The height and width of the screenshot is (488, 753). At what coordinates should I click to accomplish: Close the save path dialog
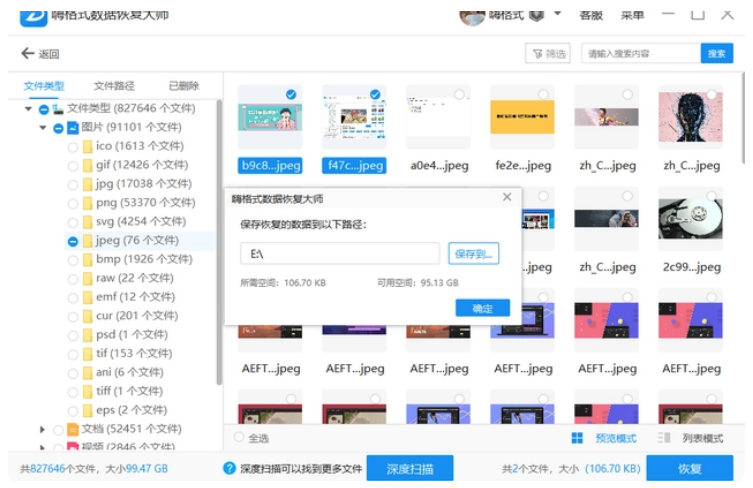507,197
